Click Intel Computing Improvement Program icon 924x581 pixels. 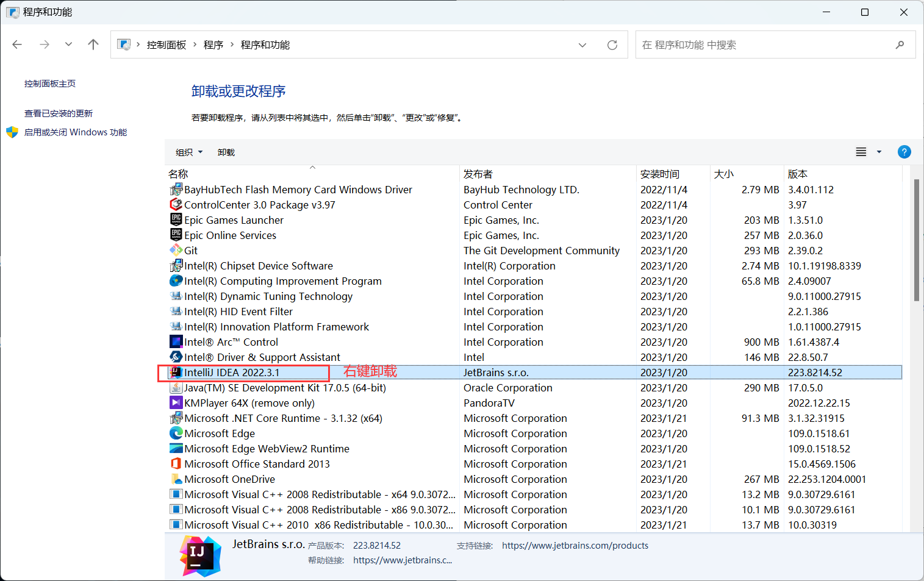click(176, 280)
